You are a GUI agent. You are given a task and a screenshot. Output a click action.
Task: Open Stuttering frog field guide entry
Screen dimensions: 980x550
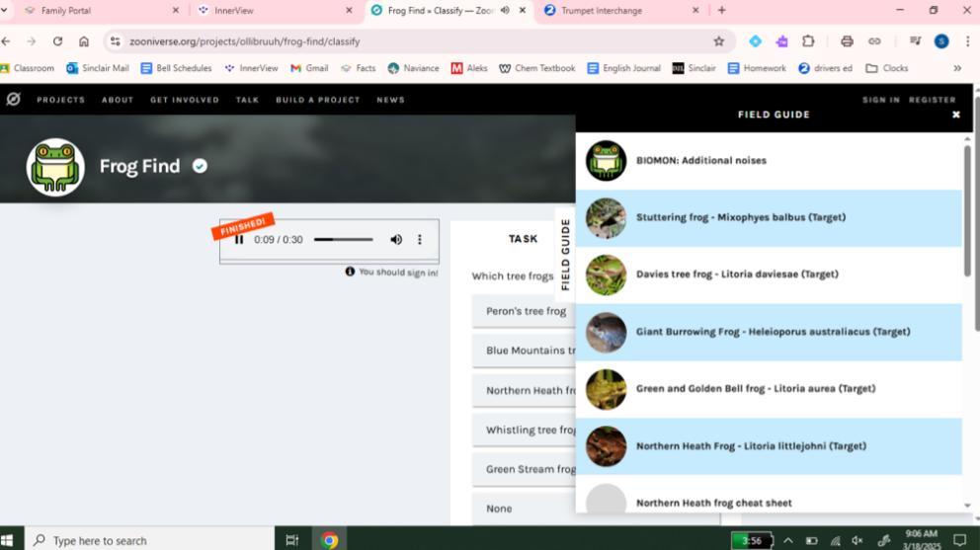[769, 217]
